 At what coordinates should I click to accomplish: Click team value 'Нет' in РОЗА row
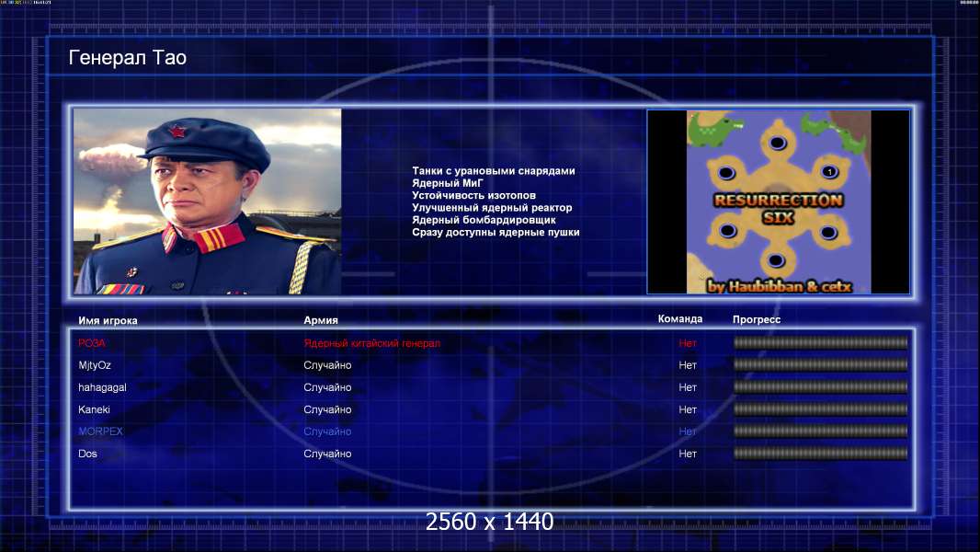[688, 343]
